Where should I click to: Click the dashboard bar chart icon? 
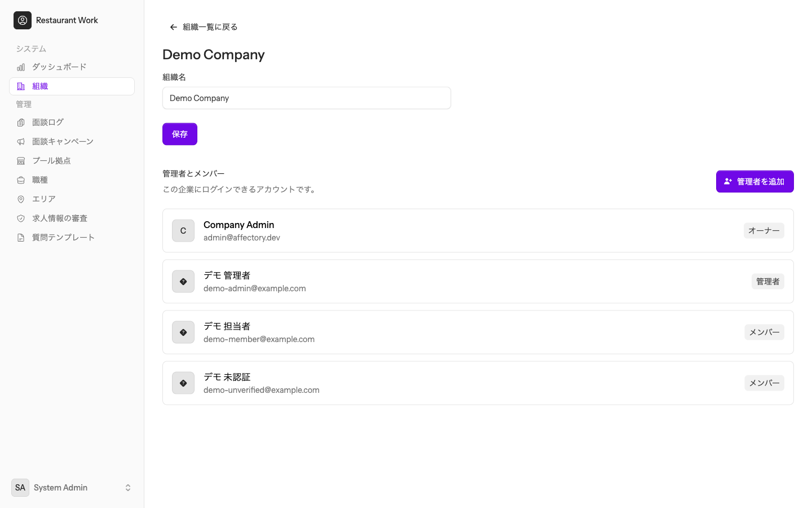pos(21,67)
